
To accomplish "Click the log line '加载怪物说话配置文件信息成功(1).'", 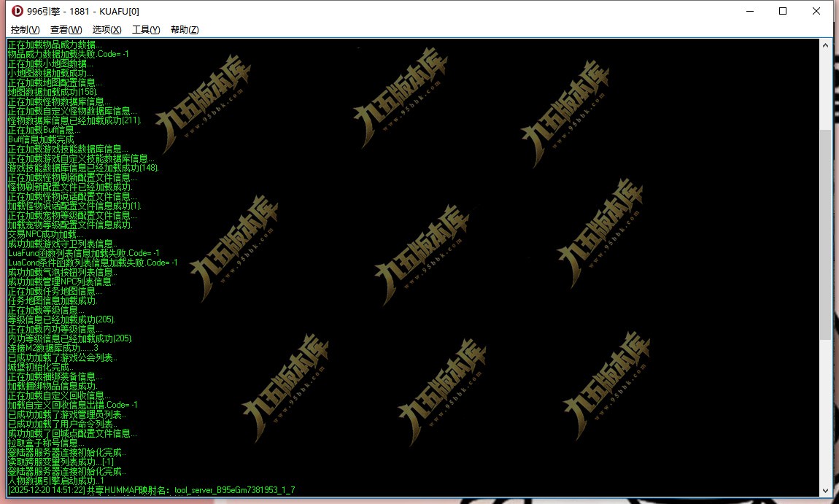I will click(x=74, y=206).
